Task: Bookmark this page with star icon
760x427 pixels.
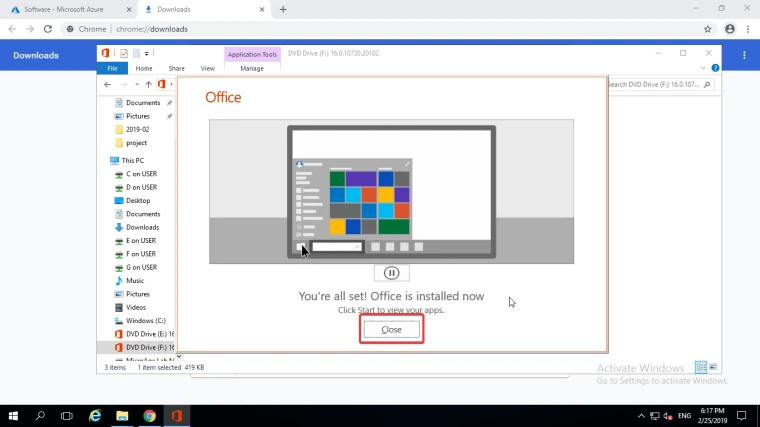Action: tap(708, 29)
